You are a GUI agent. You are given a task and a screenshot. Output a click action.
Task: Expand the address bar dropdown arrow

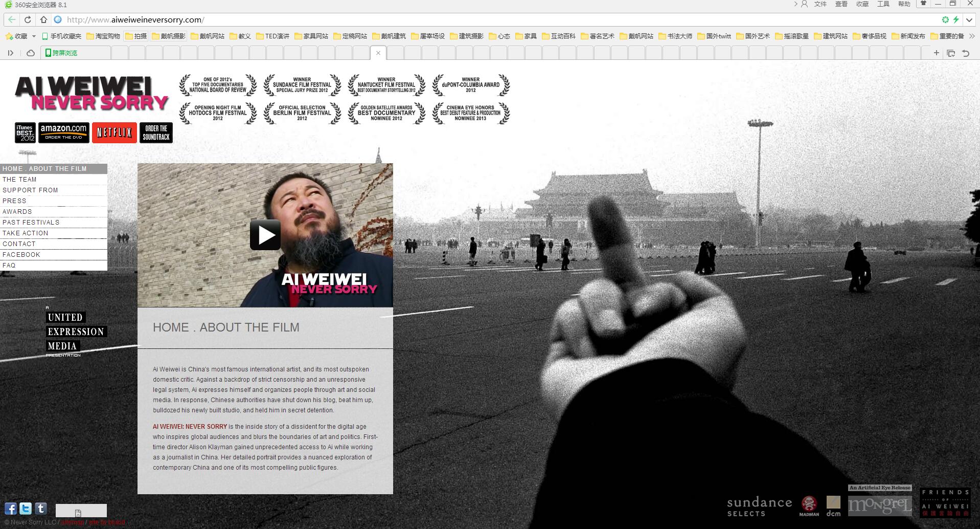pos(969,20)
